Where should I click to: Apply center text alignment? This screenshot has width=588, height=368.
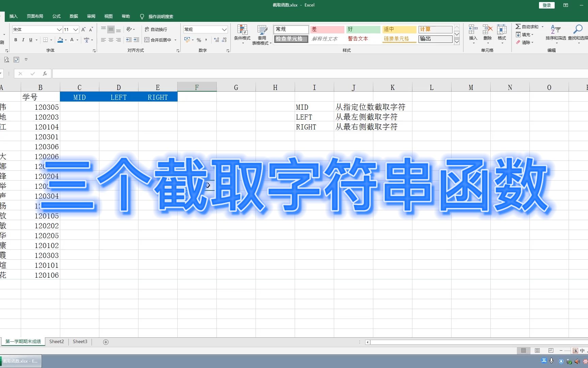pyautogui.click(x=111, y=40)
